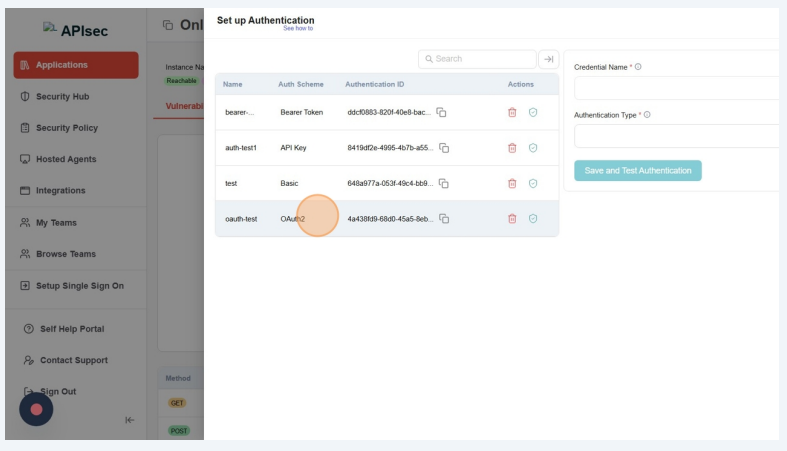Image resolution: width=787 pixels, height=451 pixels.
Task: Navigate to Hosted Agents
Action: coord(66,159)
